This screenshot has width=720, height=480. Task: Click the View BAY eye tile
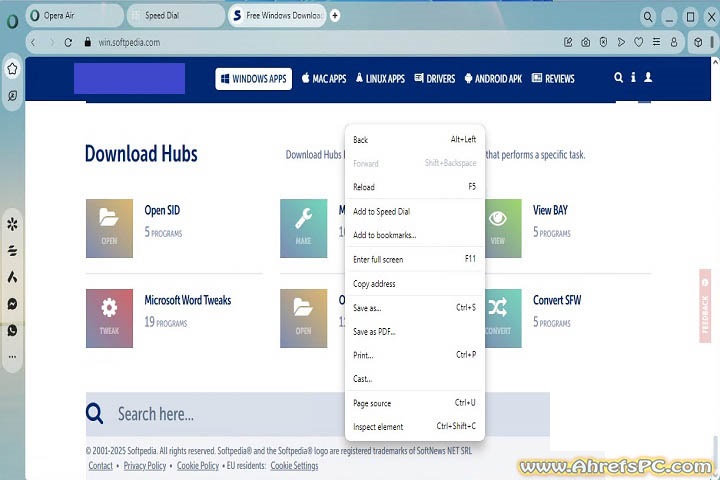(x=503, y=228)
